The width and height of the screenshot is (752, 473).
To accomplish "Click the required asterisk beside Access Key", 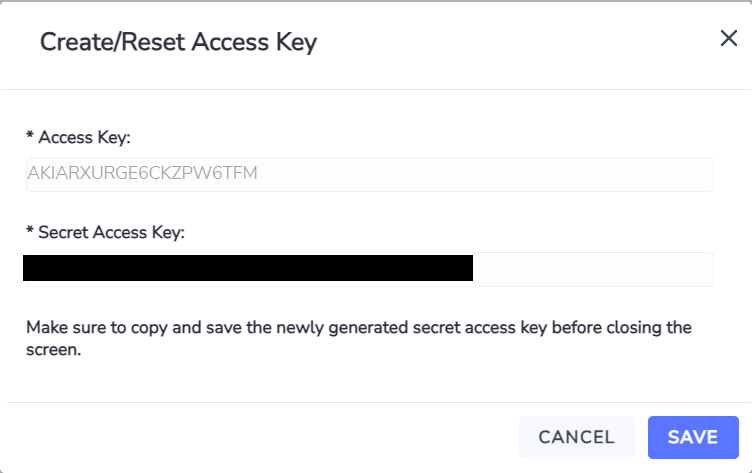I will click(30, 135).
